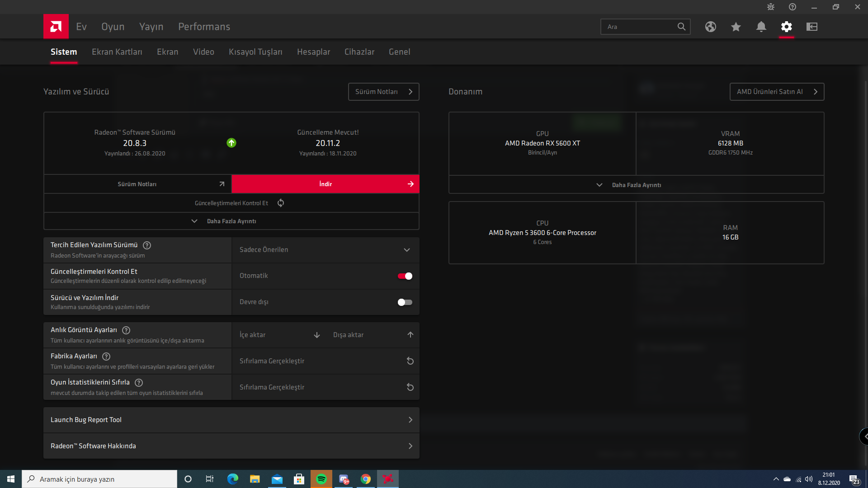Select the Sistem tab
868x488 pixels.
(64, 52)
